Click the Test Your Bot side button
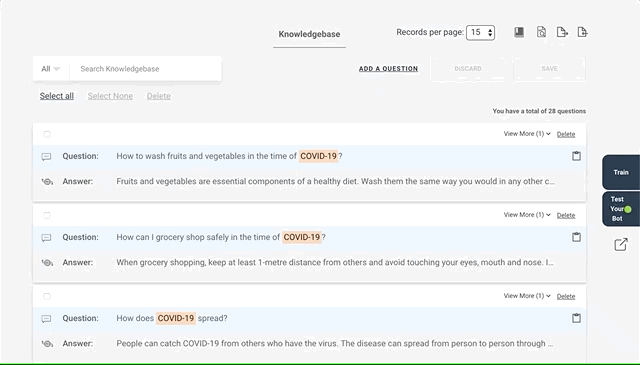The height and width of the screenshot is (365, 640). click(x=621, y=209)
